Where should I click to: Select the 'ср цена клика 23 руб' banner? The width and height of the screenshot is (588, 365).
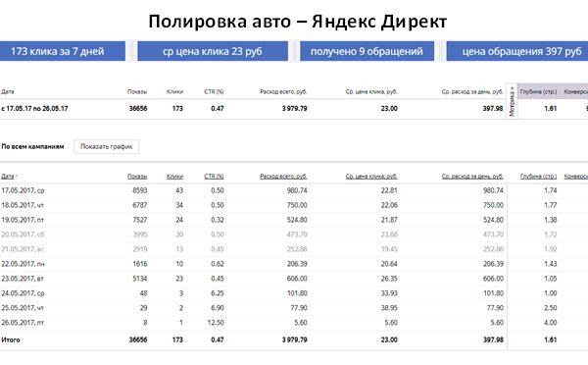pos(213,51)
